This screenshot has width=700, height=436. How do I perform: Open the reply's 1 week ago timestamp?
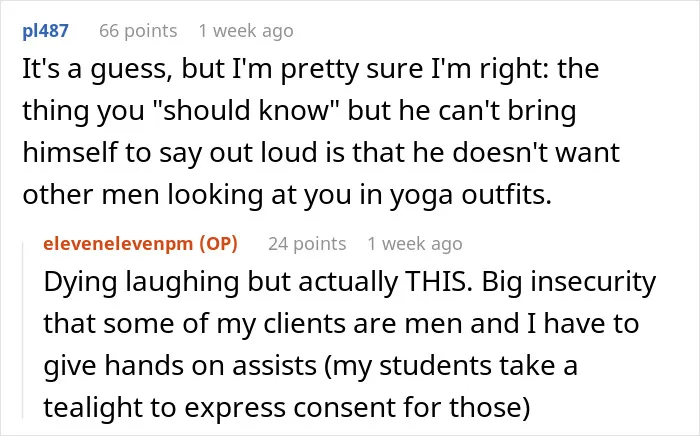point(415,244)
